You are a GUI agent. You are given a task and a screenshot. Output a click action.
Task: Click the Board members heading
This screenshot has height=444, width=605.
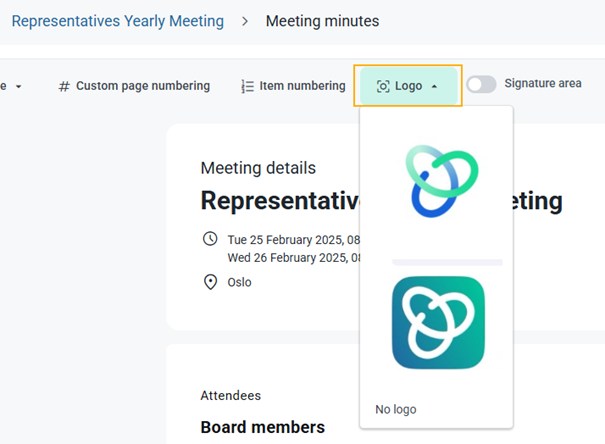[263, 427]
